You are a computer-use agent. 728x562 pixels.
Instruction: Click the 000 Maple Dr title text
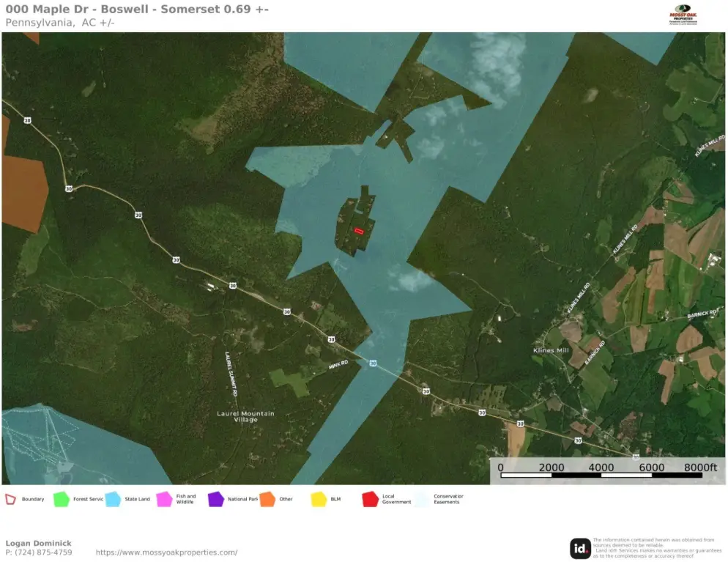click(x=137, y=10)
